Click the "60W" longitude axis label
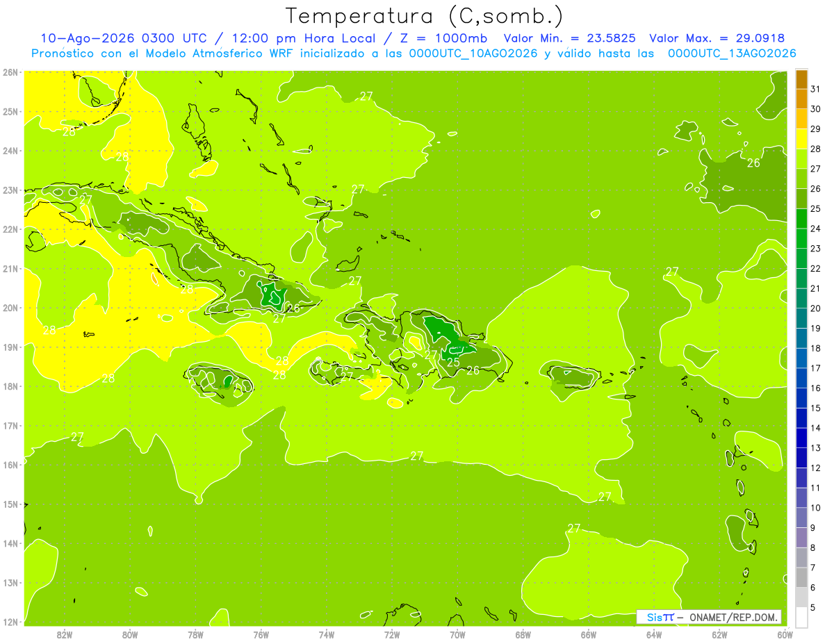834x644 pixels. point(785,634)
